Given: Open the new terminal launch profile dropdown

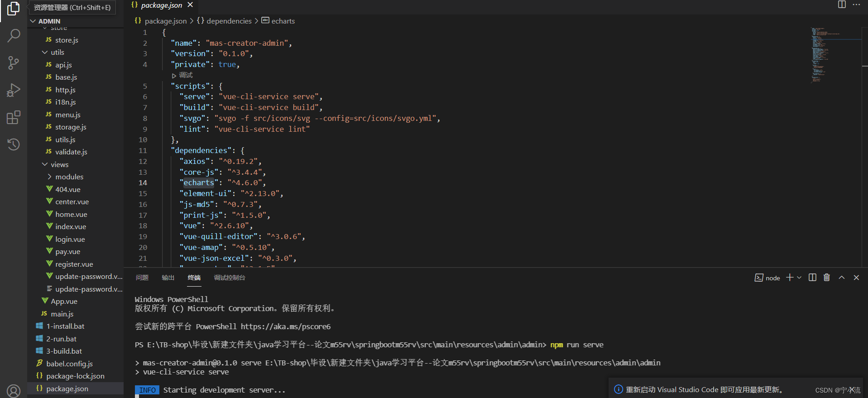Looking at the screenshot, I should tap(799, 278).
